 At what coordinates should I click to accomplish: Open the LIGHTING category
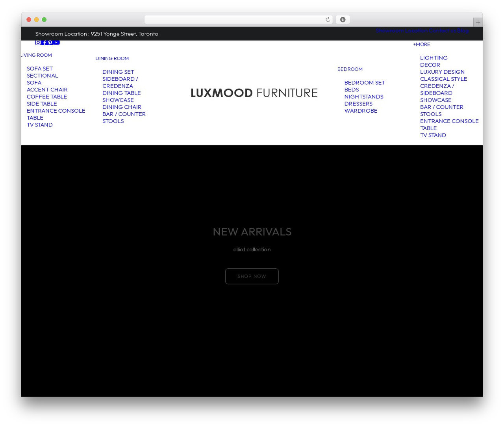[434, 58]
